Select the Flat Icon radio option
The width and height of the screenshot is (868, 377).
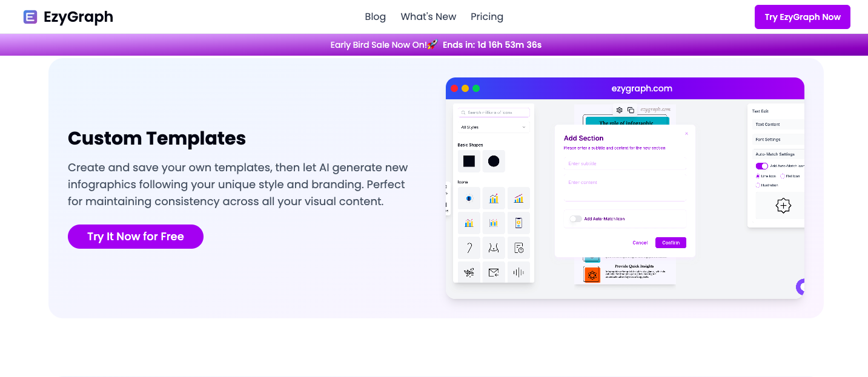click(x=783, y=176)
